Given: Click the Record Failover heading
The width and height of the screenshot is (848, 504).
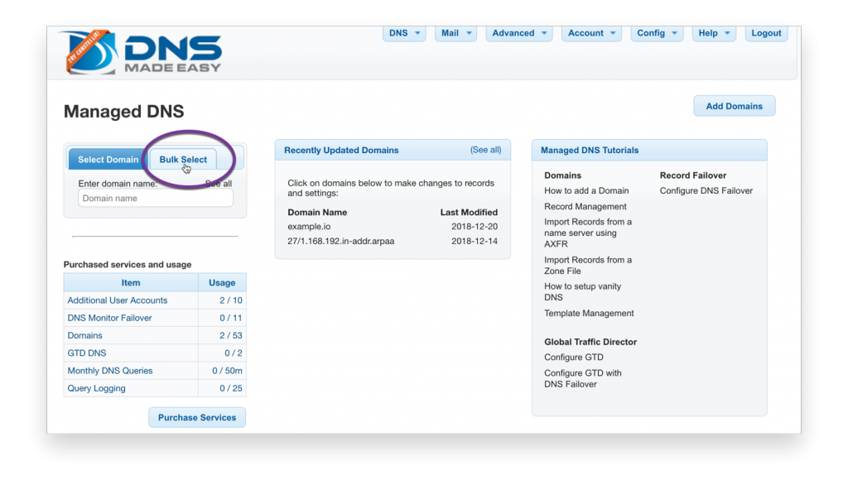Looking at the screenshot, I should tap(693, 175).
